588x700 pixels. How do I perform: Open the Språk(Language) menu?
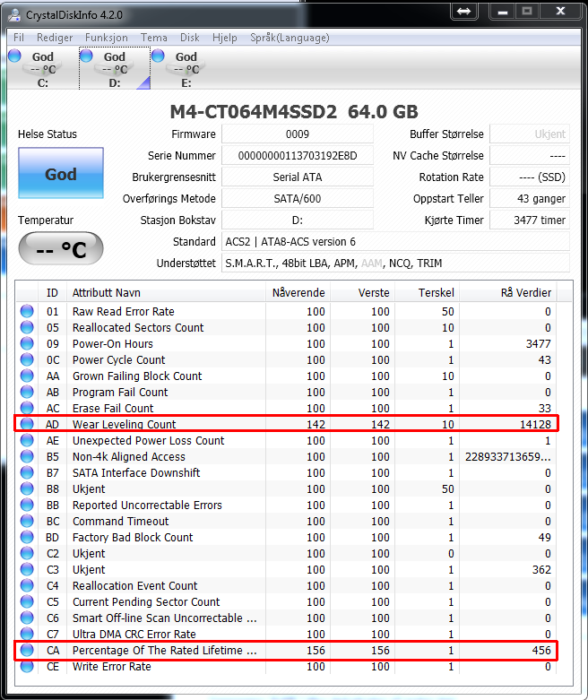click(x=290, y=38)
